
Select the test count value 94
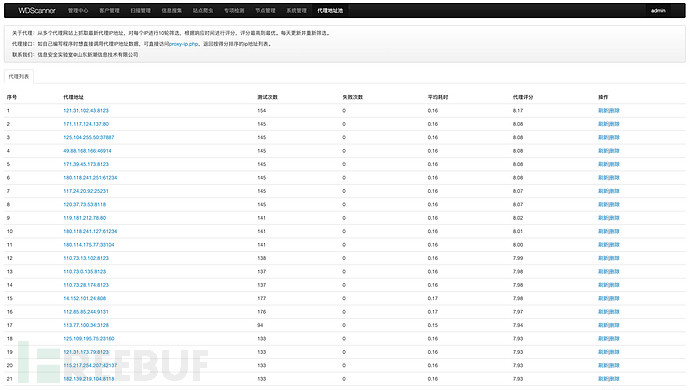tap(261, 325)
